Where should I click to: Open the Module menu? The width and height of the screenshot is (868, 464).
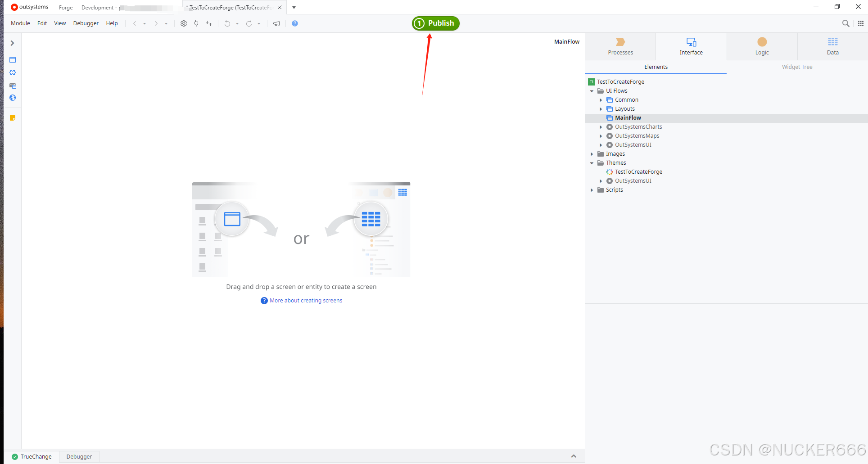tap(20, 23)
